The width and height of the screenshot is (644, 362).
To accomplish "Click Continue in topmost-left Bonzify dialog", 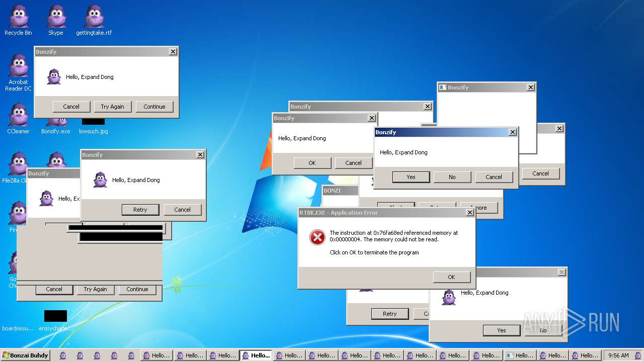I will [x=154, y=107].
